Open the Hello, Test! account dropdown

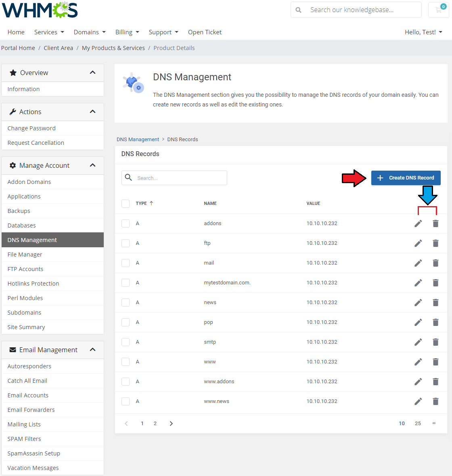point(423,32)
